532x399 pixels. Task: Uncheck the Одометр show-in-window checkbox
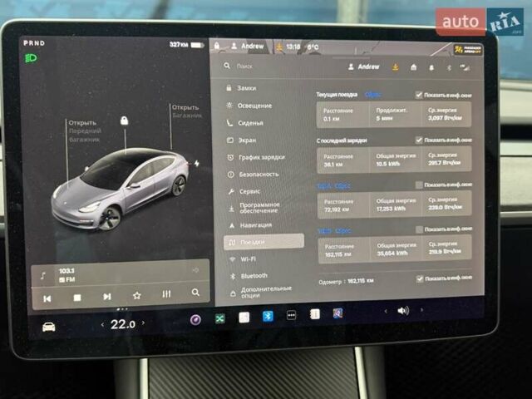coord(420,279)
